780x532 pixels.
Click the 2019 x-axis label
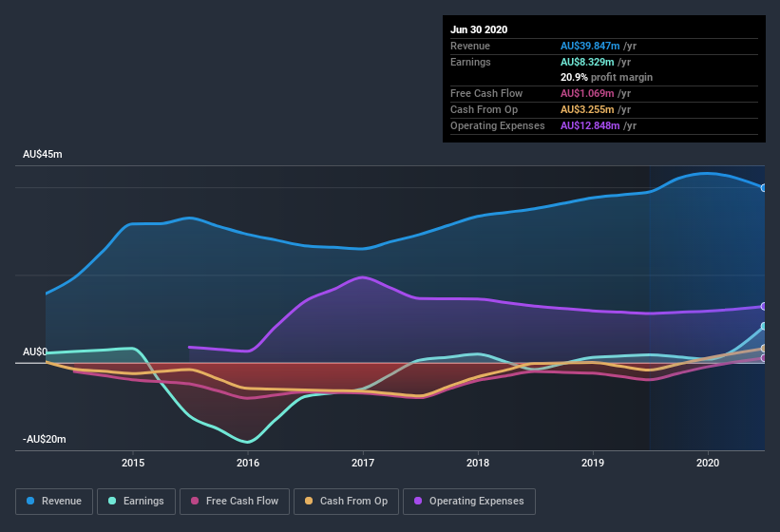[593, 463]
